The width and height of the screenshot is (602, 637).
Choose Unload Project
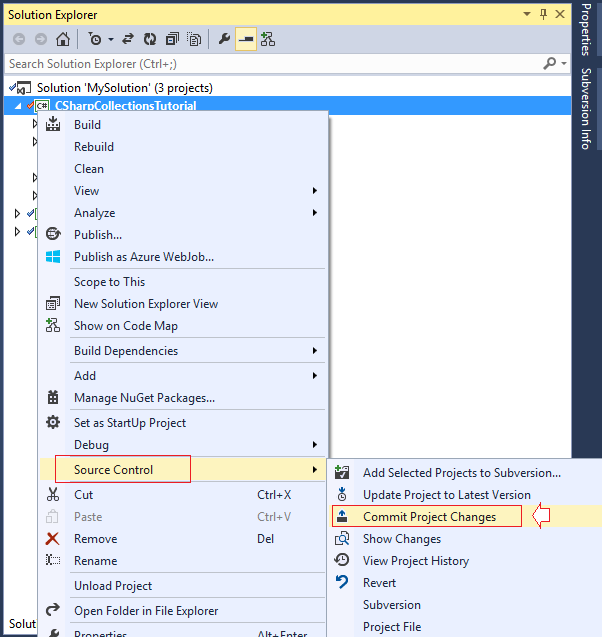[x=184, y=586]
